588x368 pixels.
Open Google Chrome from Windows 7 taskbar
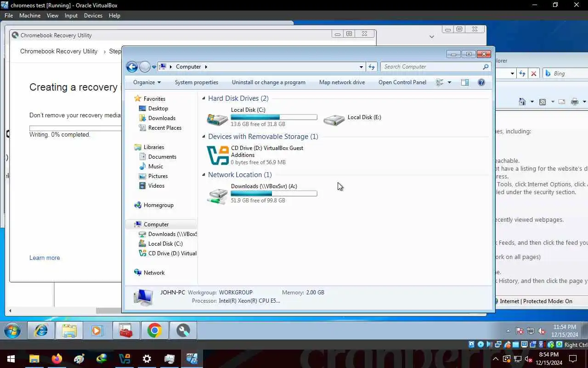pyautogui.click(x=155, y=330)
